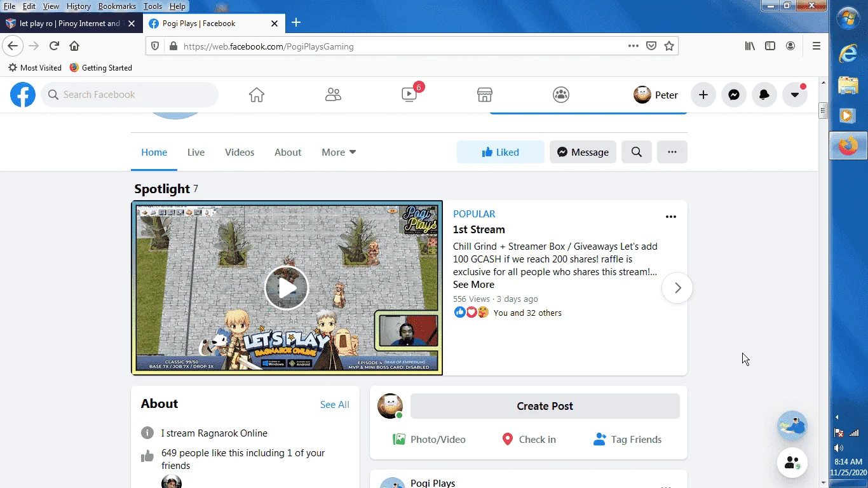Open Firefox Library icon

pyautogui.click(x=750, y=46)
